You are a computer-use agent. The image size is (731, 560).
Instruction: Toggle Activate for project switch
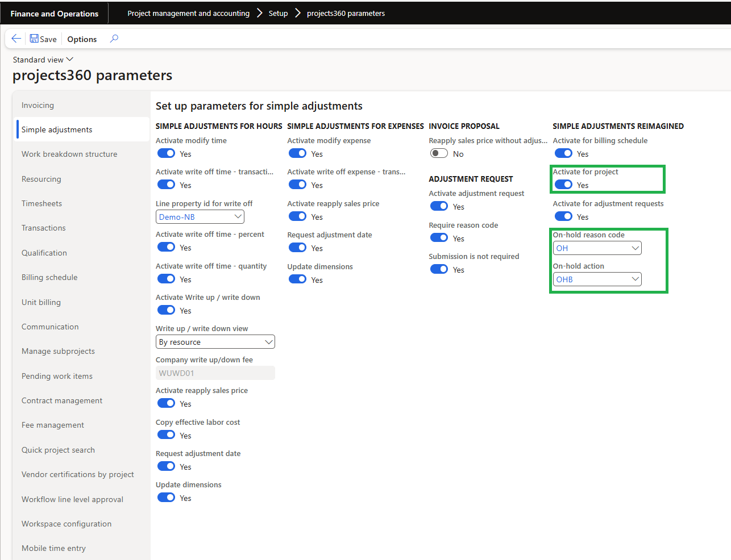[563, 185]
